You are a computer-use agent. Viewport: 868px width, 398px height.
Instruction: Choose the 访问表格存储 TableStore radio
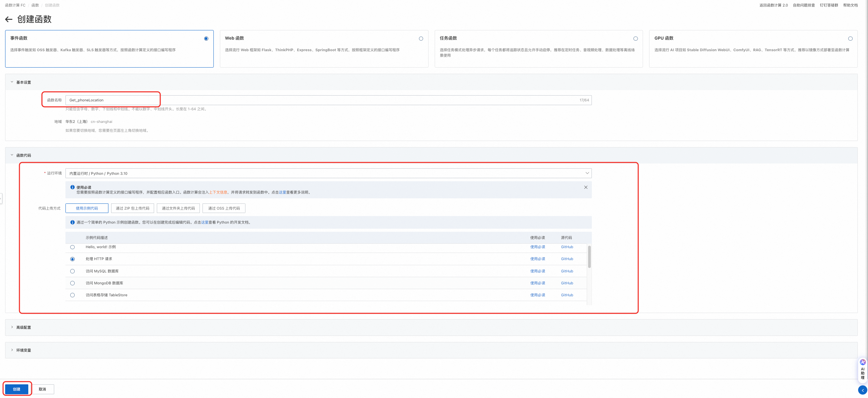72,295
